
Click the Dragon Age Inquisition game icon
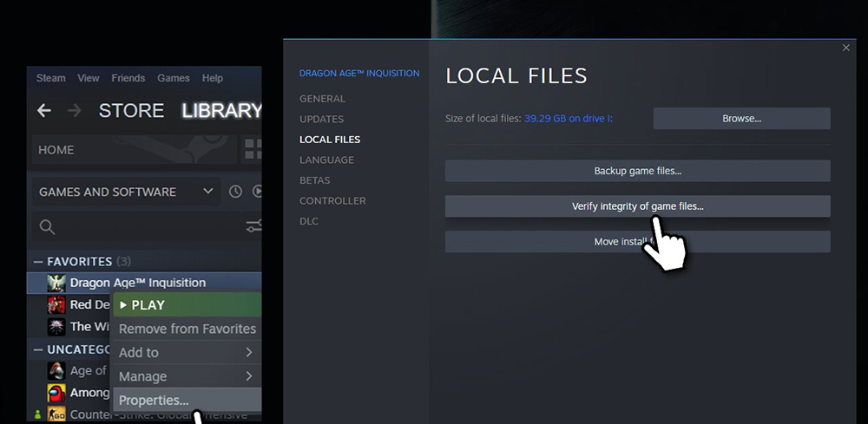[x=56, y=283]
